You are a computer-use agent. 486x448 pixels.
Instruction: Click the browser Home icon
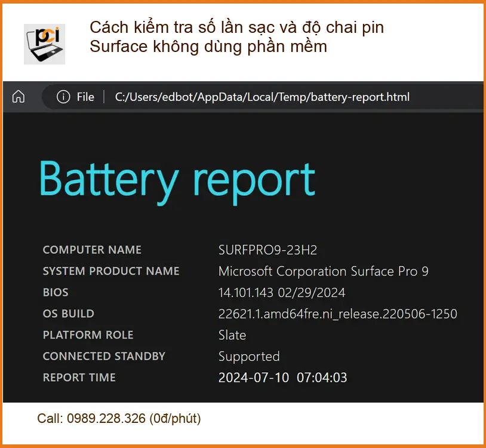(19, 96)
